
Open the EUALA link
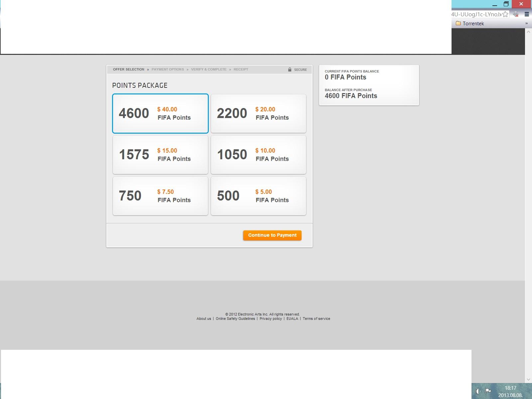pyautogui.click(x=292, y=319)
